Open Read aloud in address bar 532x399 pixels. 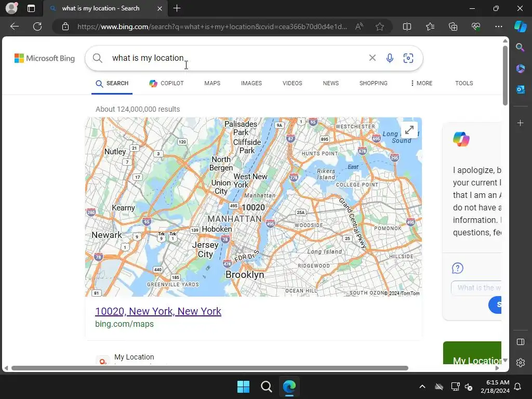[360, 26]
